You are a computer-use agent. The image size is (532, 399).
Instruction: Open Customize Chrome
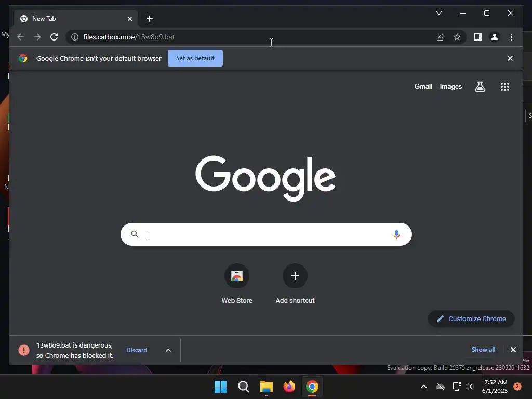[471, 318]
